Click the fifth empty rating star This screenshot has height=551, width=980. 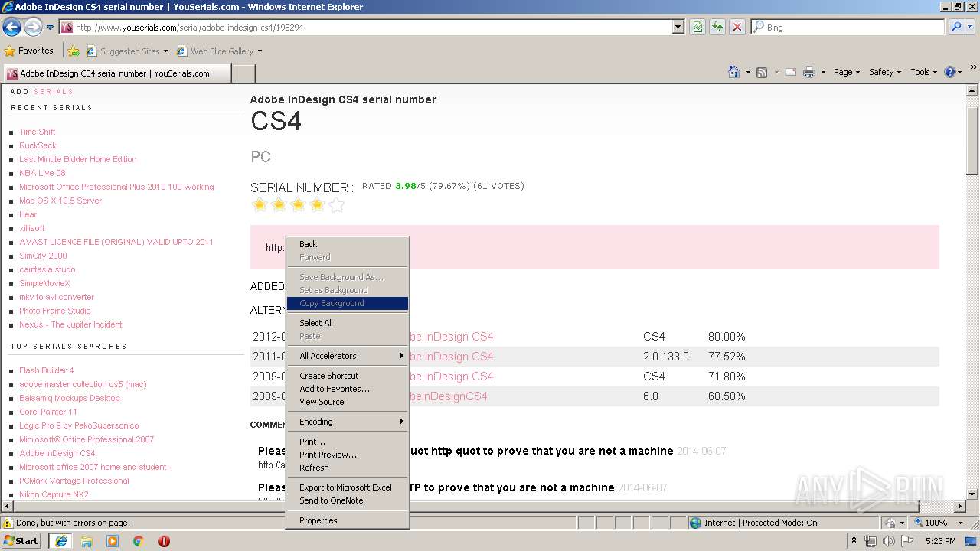pos(336,204)
